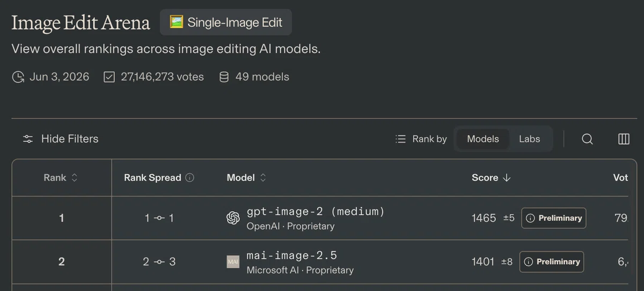
Task: Click the Rank Spread info icon
Action: (189, 177)
